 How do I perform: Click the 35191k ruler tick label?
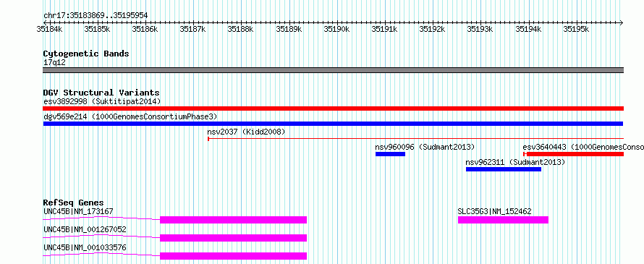pyautogui.click(x=384, y=29)
